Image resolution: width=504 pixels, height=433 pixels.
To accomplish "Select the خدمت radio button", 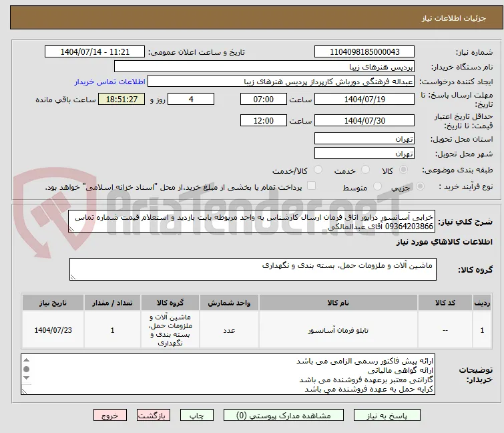I will coord(365,170).
